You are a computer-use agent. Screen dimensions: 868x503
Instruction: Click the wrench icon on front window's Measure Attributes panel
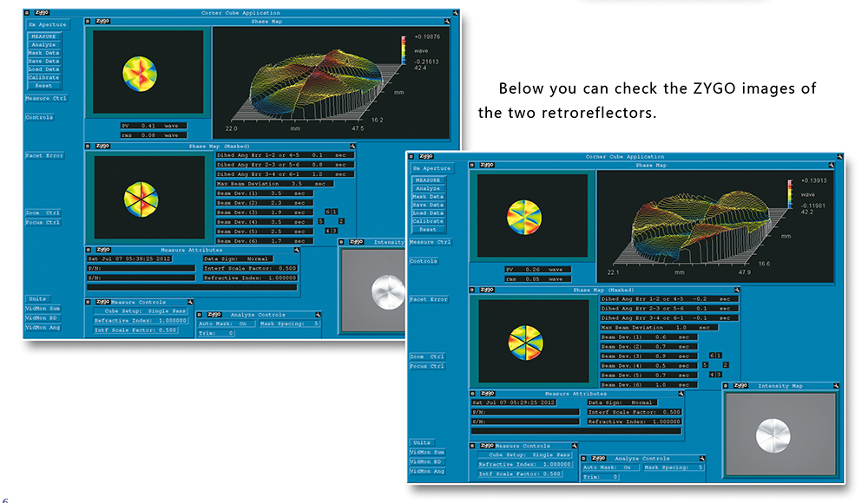click(x=683, y=394)
